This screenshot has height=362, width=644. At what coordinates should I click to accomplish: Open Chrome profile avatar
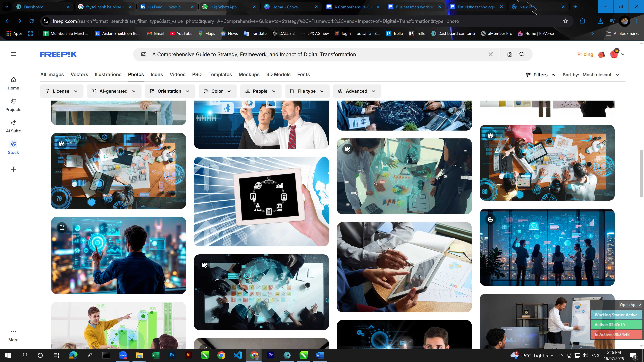click(x=624, y=21)
